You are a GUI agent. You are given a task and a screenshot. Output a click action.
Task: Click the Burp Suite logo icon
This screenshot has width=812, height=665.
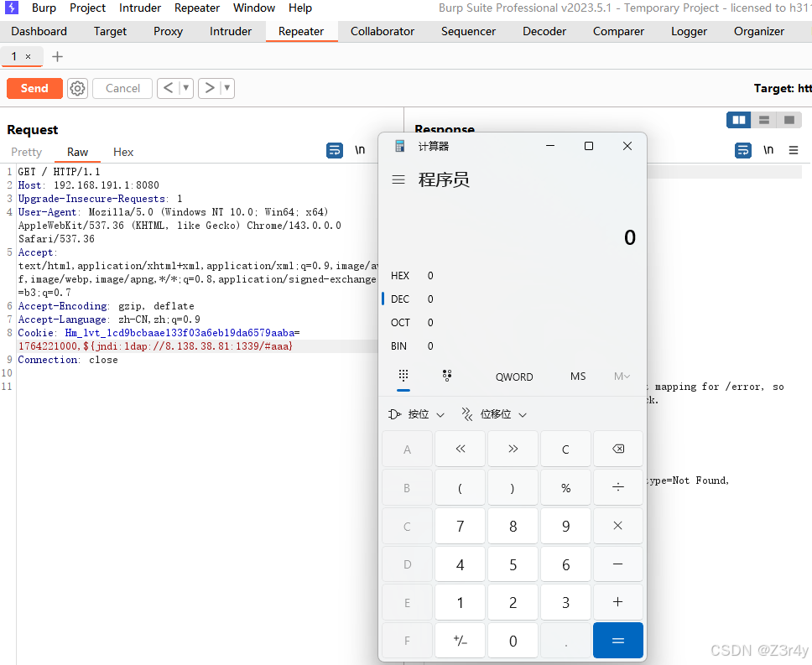point(12,8)
